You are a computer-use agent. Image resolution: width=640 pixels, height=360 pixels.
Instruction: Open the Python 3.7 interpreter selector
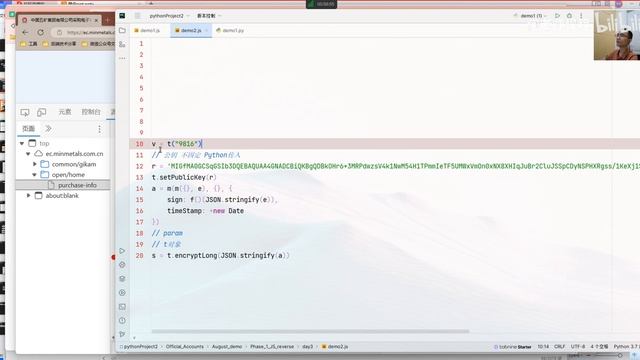626,347
